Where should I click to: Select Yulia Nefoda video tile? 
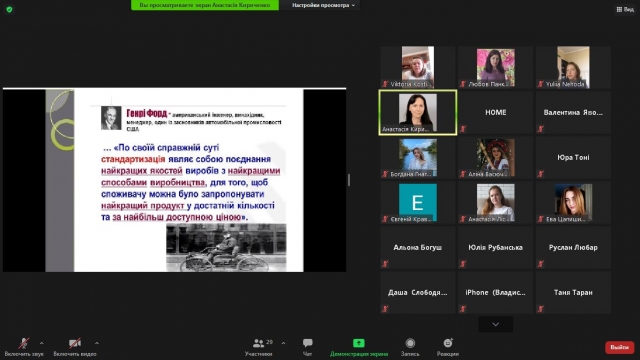[573, 67]
